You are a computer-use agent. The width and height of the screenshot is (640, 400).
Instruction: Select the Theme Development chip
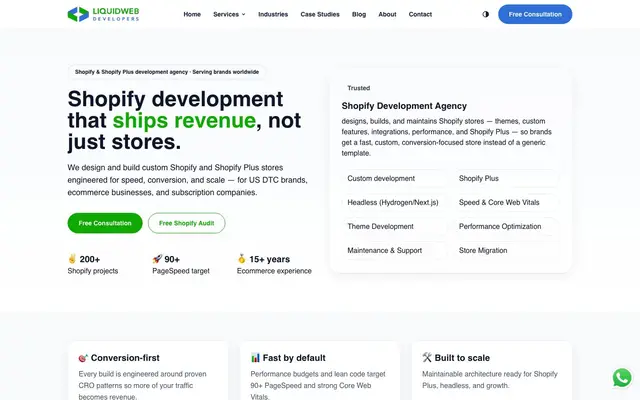coord(394,227)
